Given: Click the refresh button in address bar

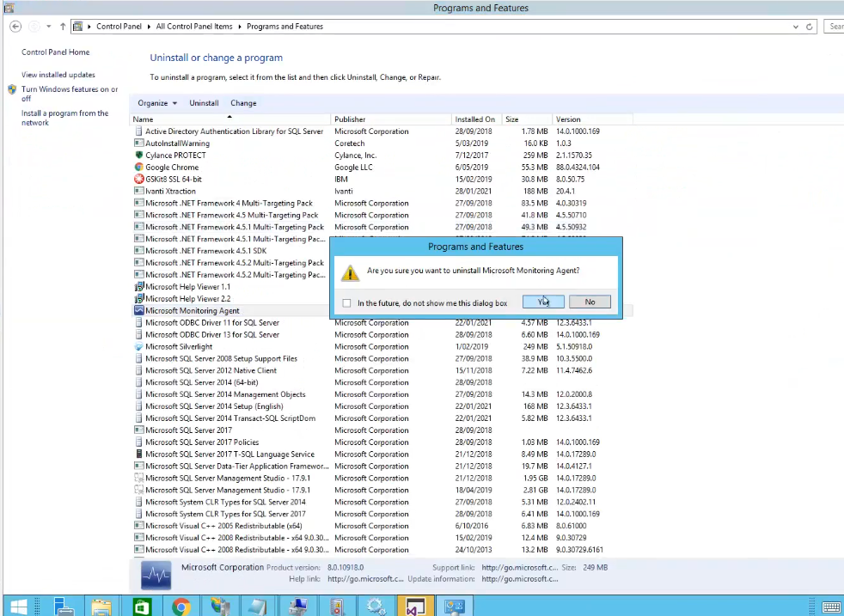Looking at the screenshot, I should (810, 27).
